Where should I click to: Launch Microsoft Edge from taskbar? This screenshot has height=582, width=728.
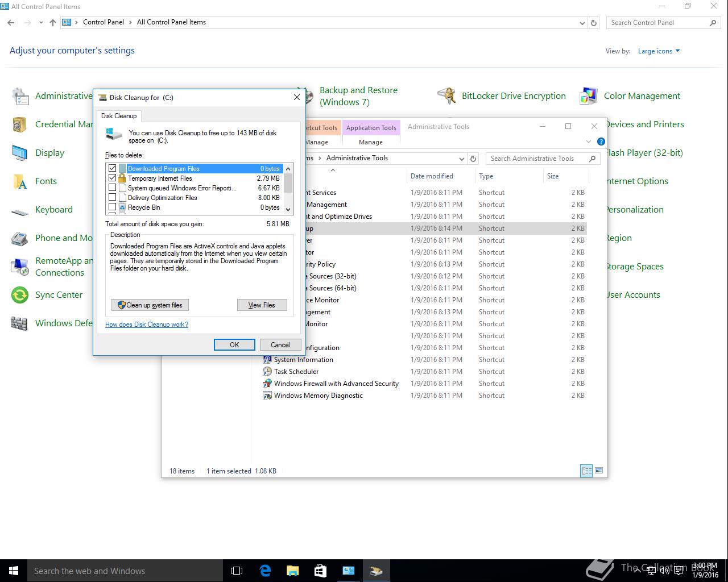(265, 571)
